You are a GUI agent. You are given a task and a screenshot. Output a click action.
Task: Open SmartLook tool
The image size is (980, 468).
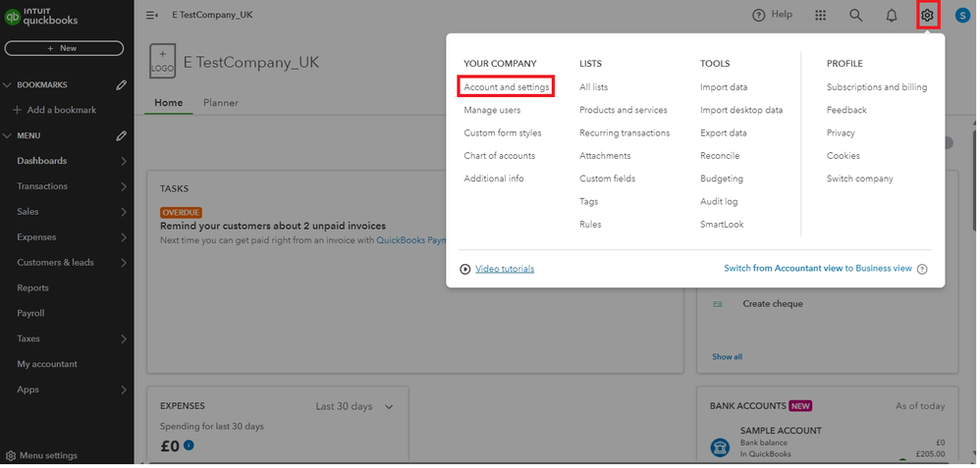722,225
